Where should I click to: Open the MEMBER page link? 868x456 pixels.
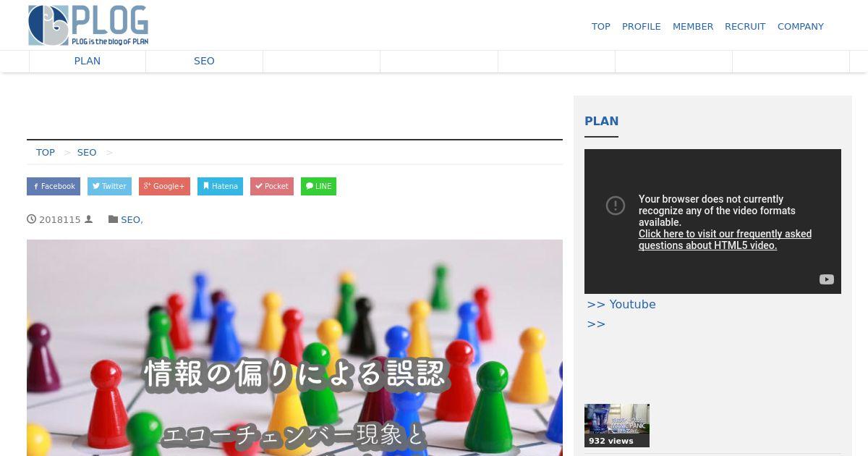pos(693,26)
